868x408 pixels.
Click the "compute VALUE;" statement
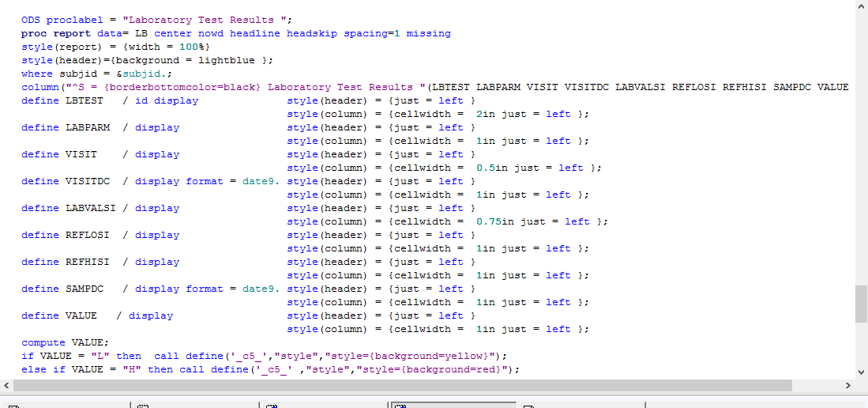pyautogui.click(x=66, y=342)
